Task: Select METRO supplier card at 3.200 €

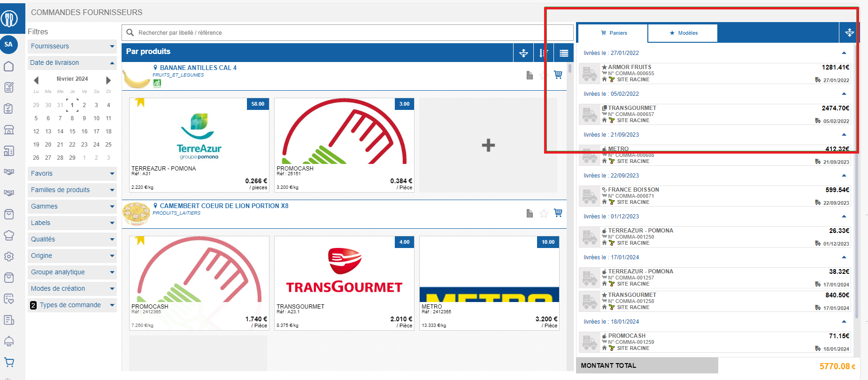Action: [489, 283]
